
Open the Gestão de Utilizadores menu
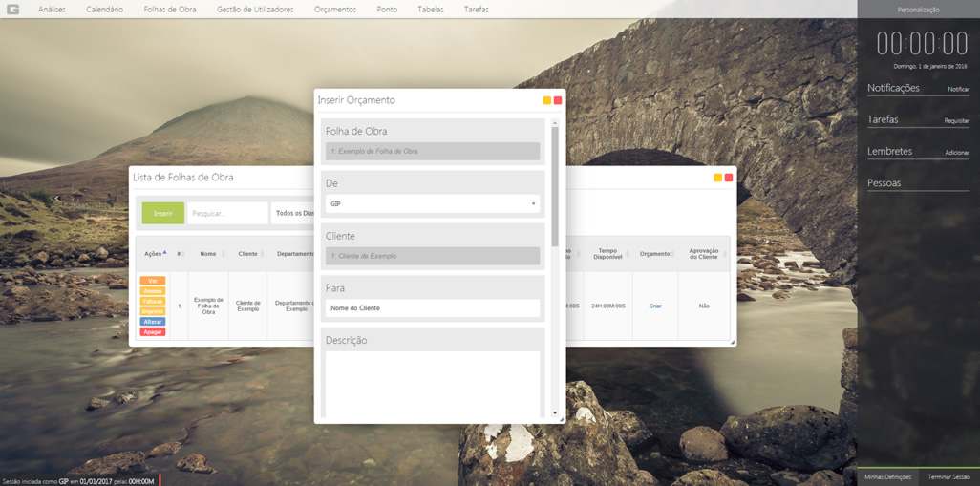coord(255,10)
